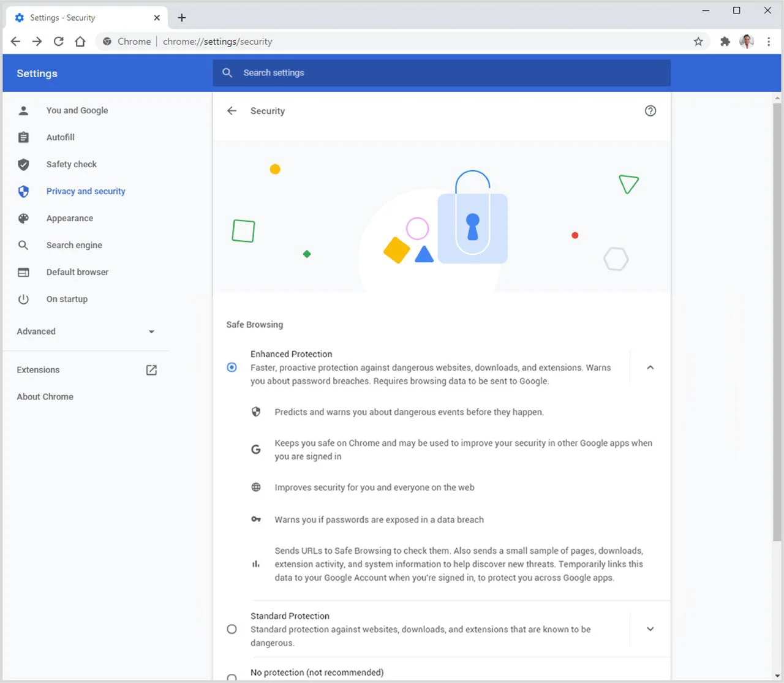Click the Appearance palette icon

(x=23, y=218)
